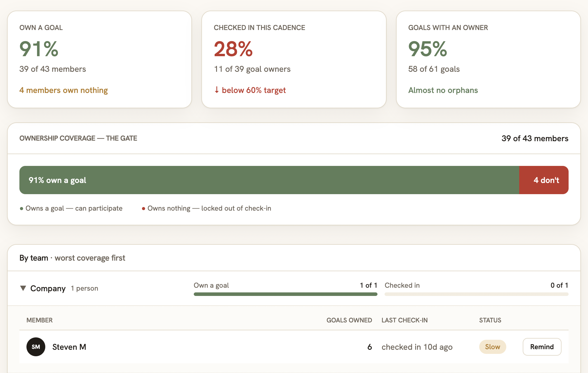Image resolution: width=588 pixels, height=373 pixels.
Task: Click the Slow status badge
Action: pos(492,347)
